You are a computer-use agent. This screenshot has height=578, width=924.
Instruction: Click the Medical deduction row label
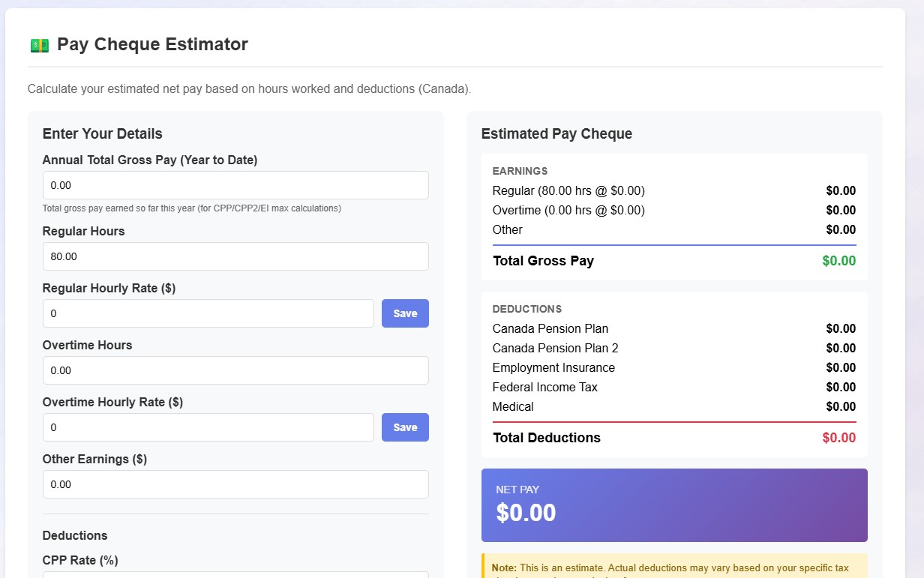513,406
